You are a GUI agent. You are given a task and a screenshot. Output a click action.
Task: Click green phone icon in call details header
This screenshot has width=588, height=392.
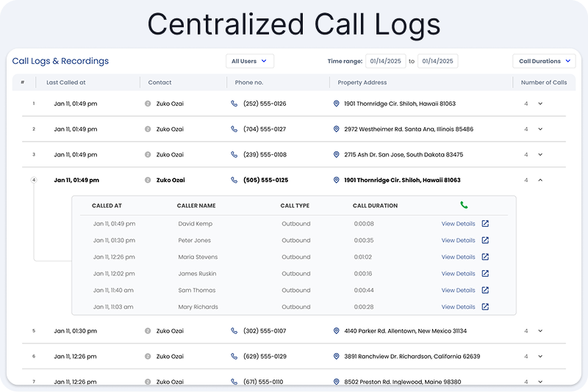pos(465,206)
